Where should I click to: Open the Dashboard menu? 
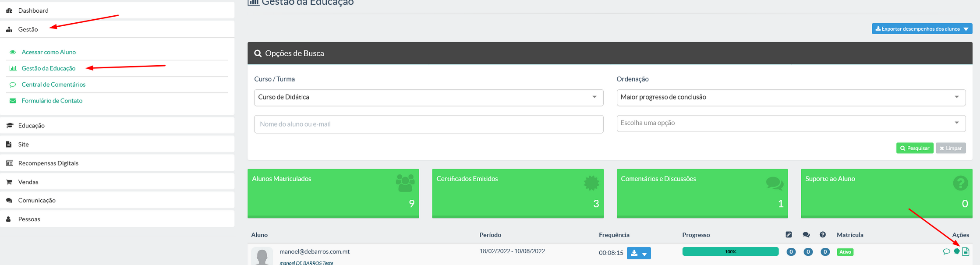pyautogui.click(x=117, y=11)
